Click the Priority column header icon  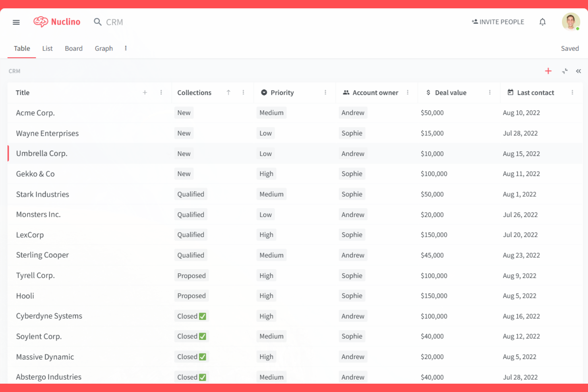pyautogui.click(x=264, y=93)
